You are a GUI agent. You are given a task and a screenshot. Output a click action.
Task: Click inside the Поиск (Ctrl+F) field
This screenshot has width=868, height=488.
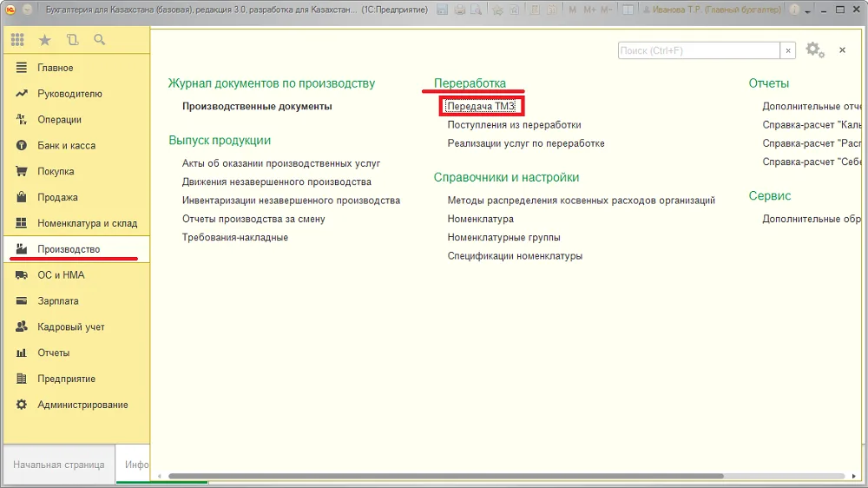click(x=699, y=50)
